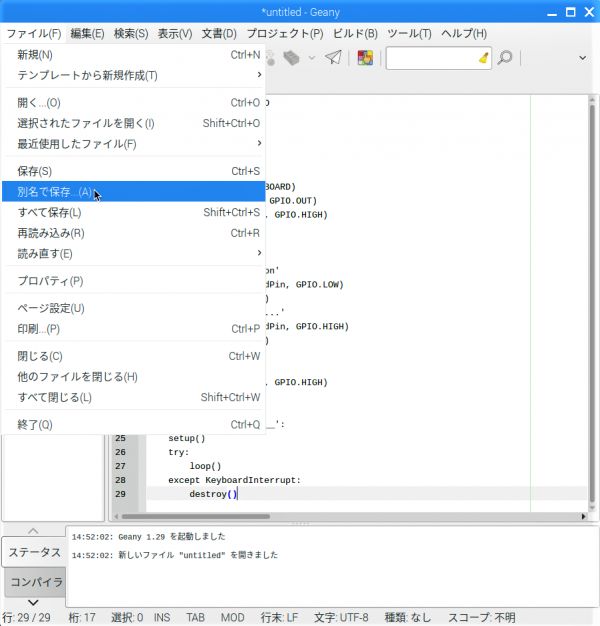The height and width of the screenshot is (626, 600).
Task: Click the paper plane Run icon
Action: pyautogui.click(x=333, y=57)
